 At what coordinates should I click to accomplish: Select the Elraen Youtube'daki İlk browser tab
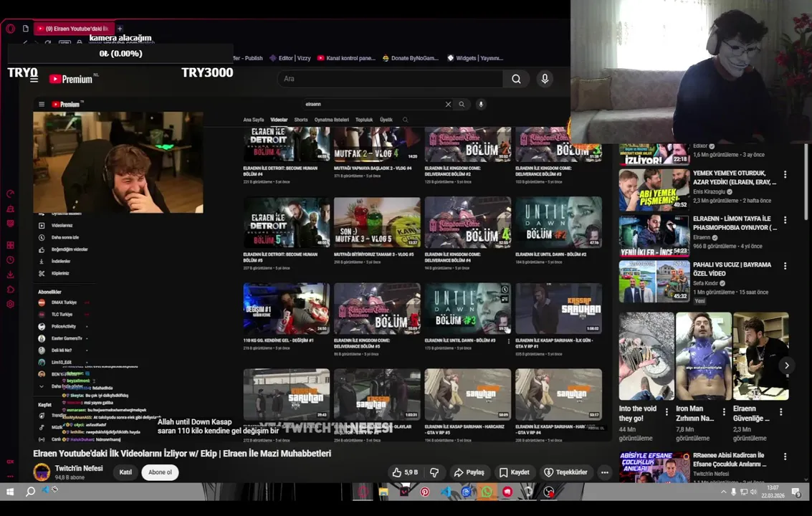pyautogui.click(x=73, y=29)
